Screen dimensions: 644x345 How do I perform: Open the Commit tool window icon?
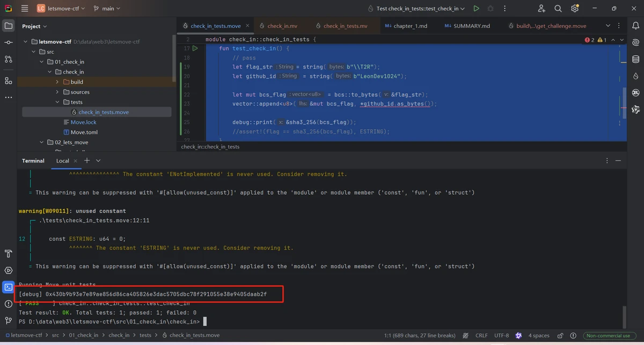coord(8,42)
